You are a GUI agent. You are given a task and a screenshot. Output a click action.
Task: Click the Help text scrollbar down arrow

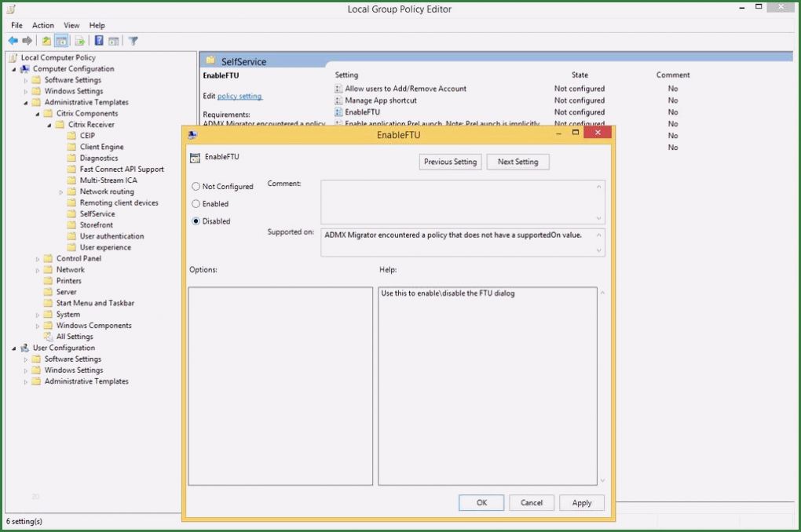(x=602, y=480)
